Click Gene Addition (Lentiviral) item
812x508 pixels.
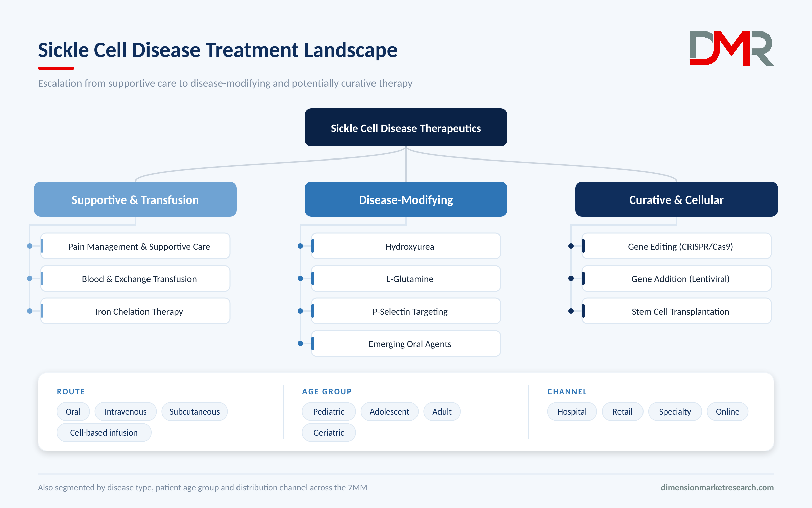676,278
